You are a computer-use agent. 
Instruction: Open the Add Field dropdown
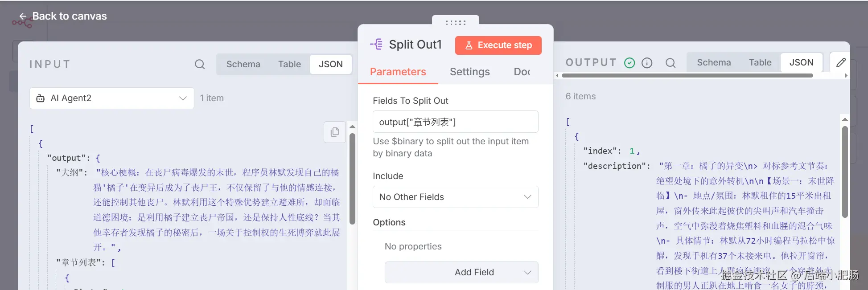461,272
